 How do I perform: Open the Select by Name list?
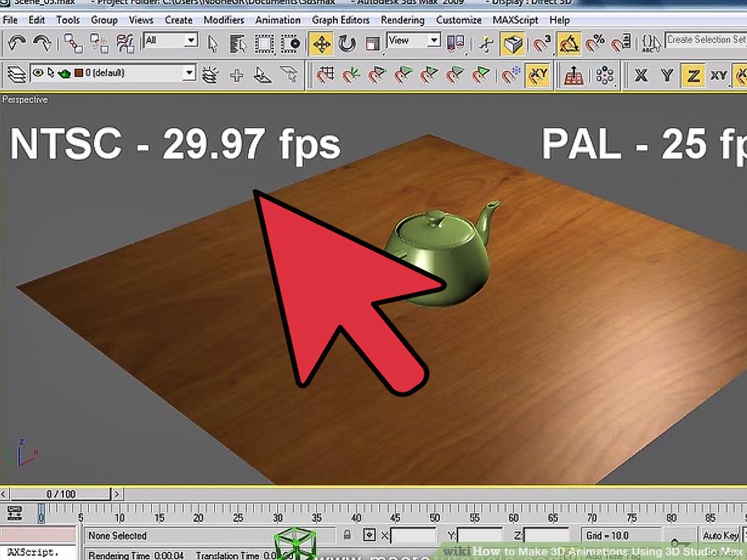[x=238, y=42]
